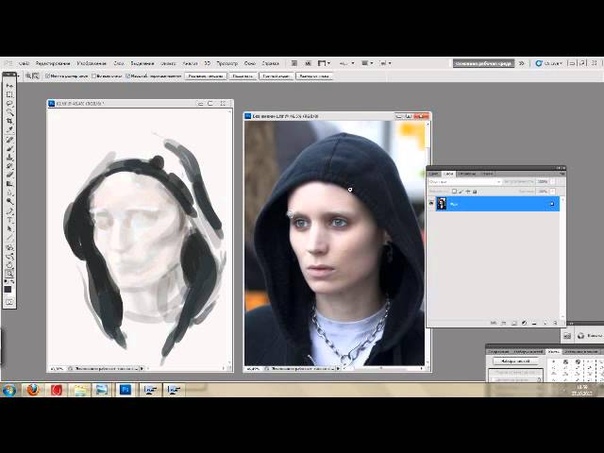Select the Brush tool
The image size is (604, 453).
[x=9, y=148]
